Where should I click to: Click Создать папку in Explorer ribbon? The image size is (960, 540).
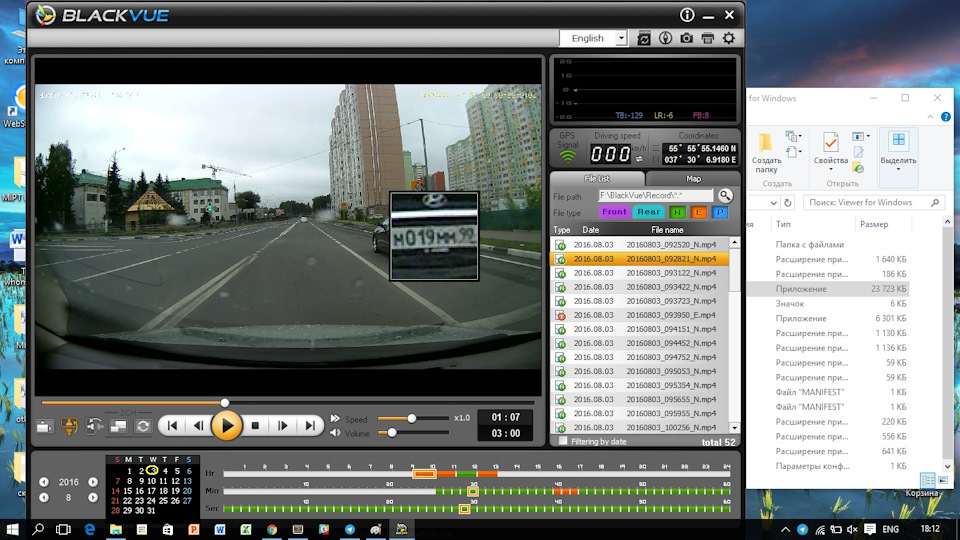[766, 152]
